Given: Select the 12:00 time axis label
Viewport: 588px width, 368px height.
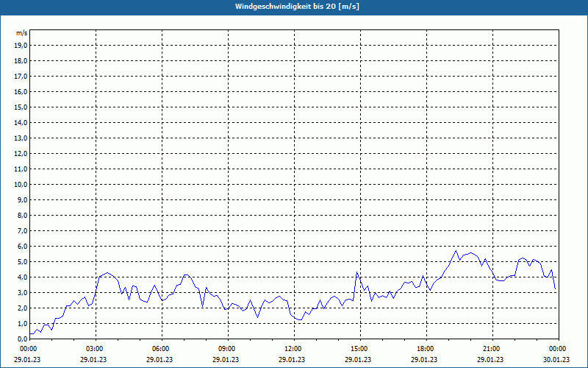Looking at the screenshot, I should click(x=293, y=349).
